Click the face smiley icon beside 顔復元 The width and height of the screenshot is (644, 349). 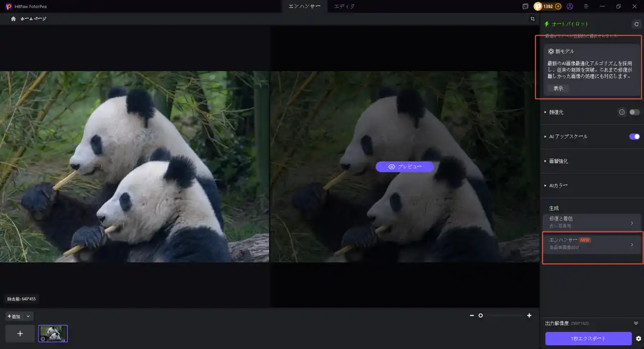pos(622,112)
